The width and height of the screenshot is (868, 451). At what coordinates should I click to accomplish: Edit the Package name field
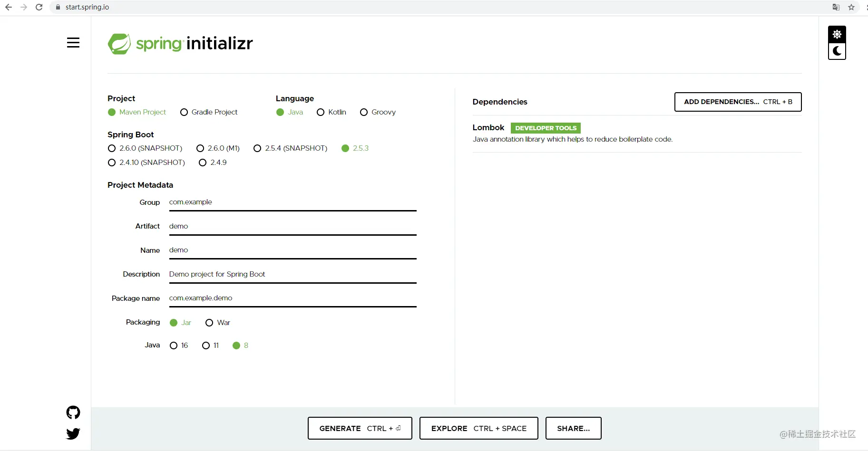pyautogui.click(x=293, y=298)
